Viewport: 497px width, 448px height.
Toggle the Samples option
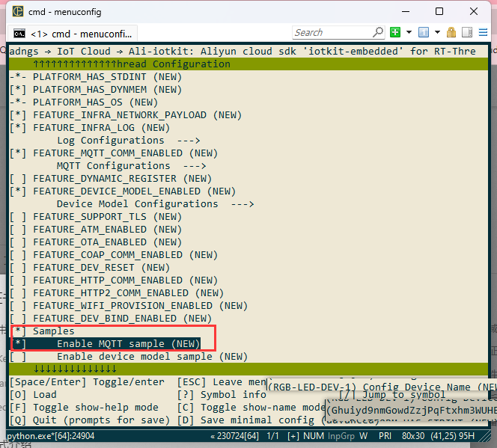pos(43,331)
